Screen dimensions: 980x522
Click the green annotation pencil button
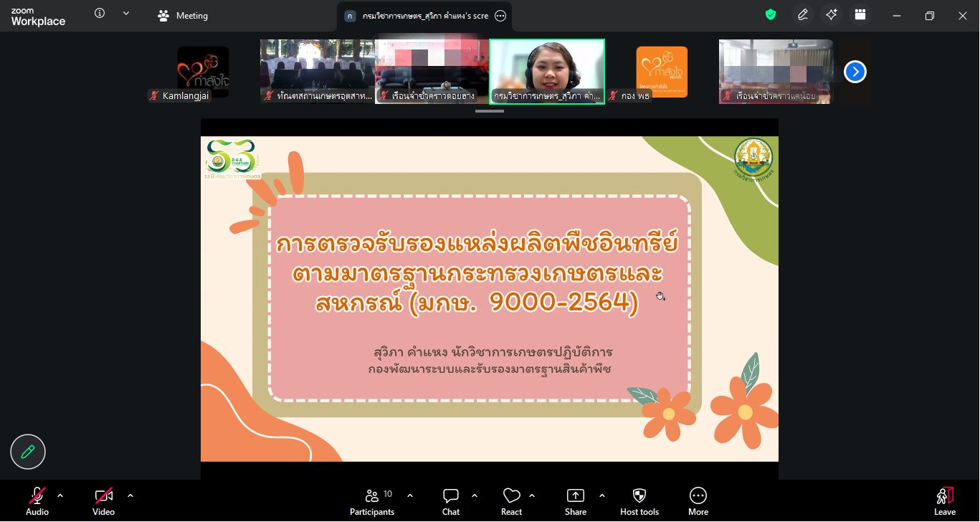coord(28,452)
